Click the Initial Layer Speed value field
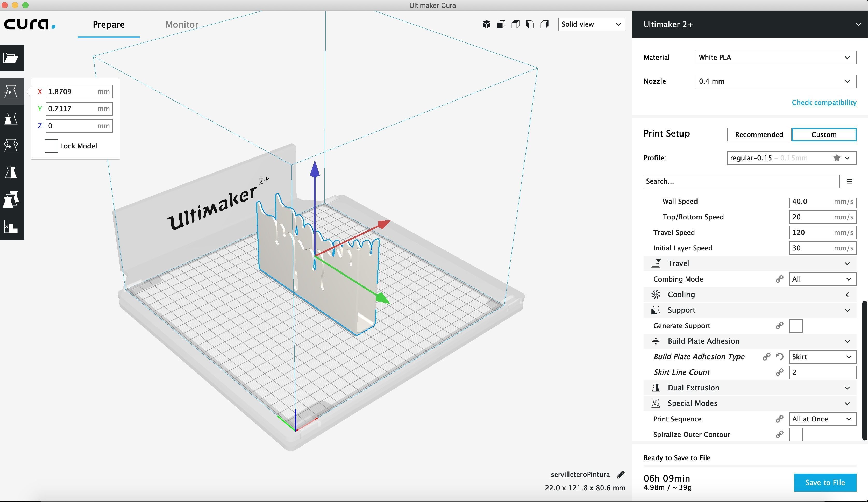Image resolution: width=868 pixels, height=502 pixels. tap(822, 248)
